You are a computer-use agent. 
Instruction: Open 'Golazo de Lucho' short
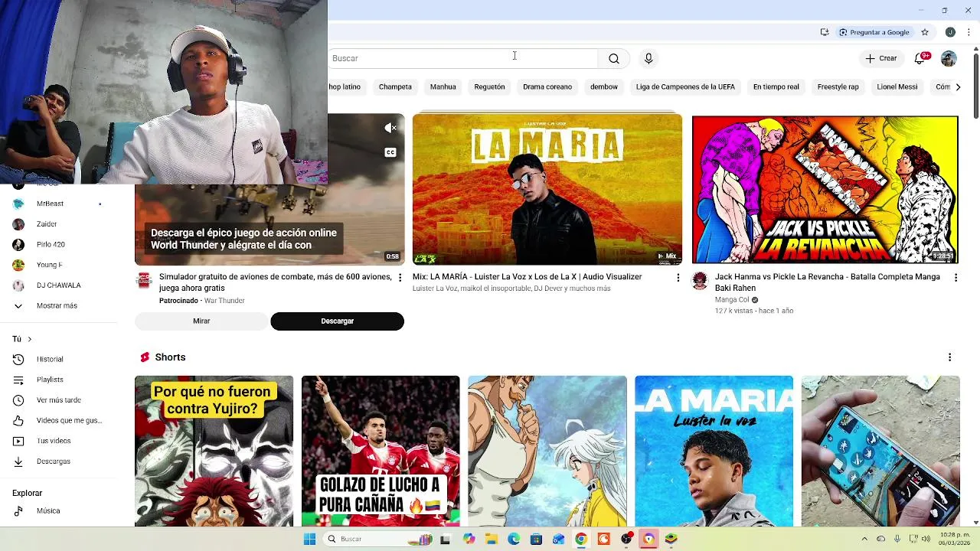click(381, 451)
